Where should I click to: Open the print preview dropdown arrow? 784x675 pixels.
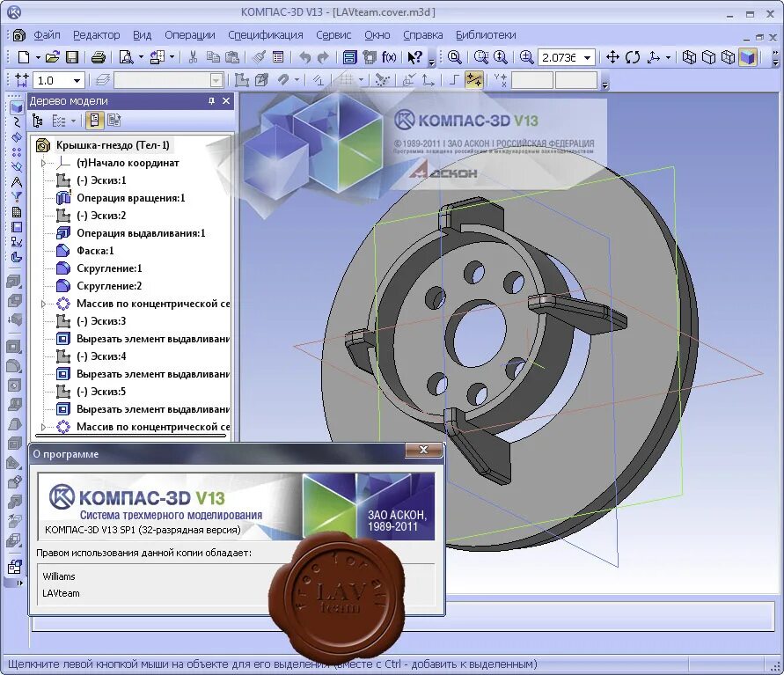pos(141,57)
